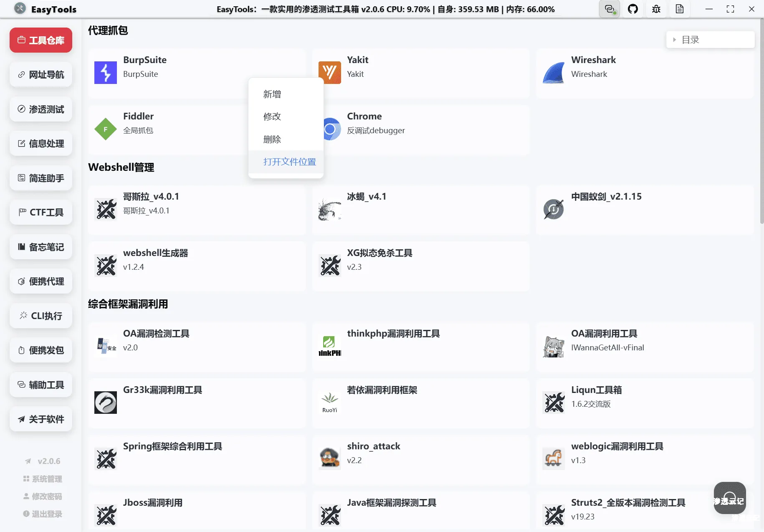
Task: Click the floating chat bubble icon
Action: click(x=729, y=498)
